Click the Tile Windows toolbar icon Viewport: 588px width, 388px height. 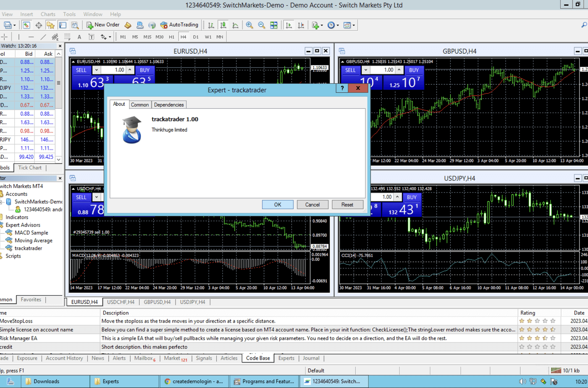[x=274, y=25]
